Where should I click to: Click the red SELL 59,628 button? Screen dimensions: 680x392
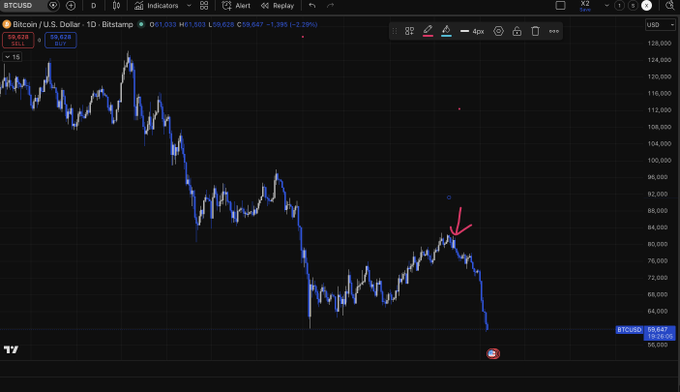click(x=18, y=40)
